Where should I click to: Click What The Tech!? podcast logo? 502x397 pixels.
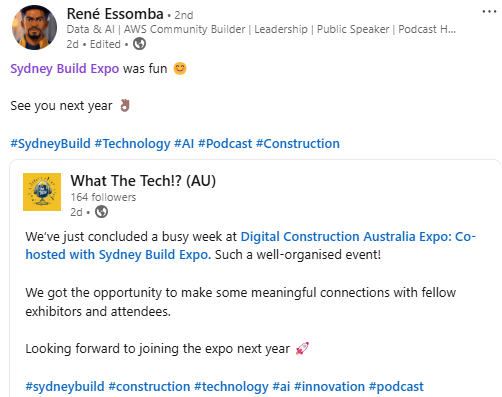pyautogui.click(x=42, y=192)
